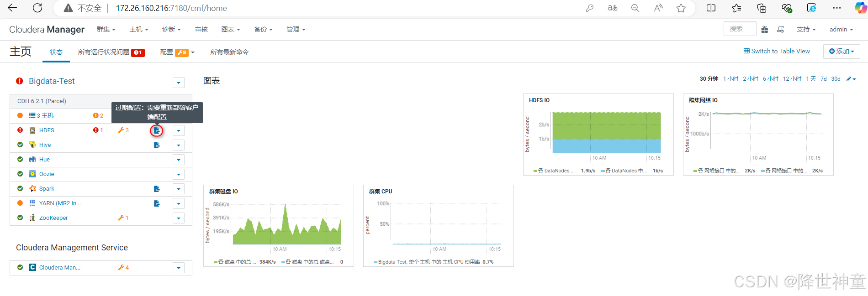
Task: Click the Cloudera Management Service wrench with 4 issues
Action: pos(123,268)
